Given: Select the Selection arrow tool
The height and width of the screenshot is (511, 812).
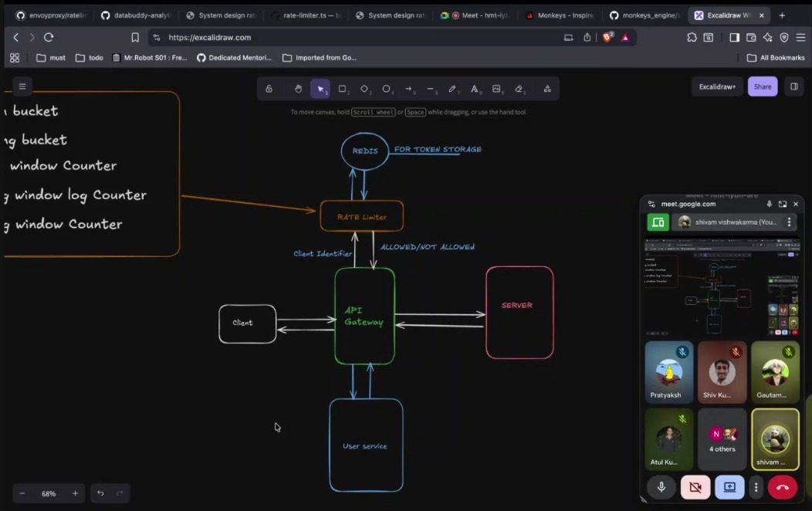Looking at the screenshot, I should (320, 89).
